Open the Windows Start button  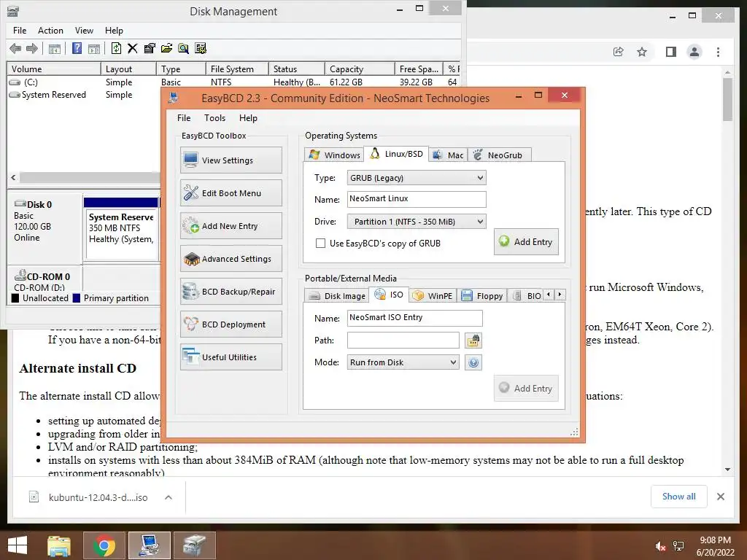[18, 545]
